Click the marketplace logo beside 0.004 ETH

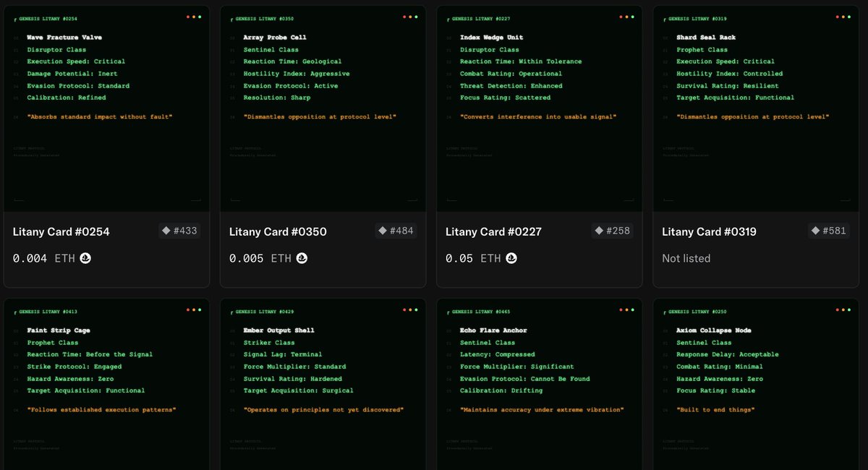coord(85,258)
